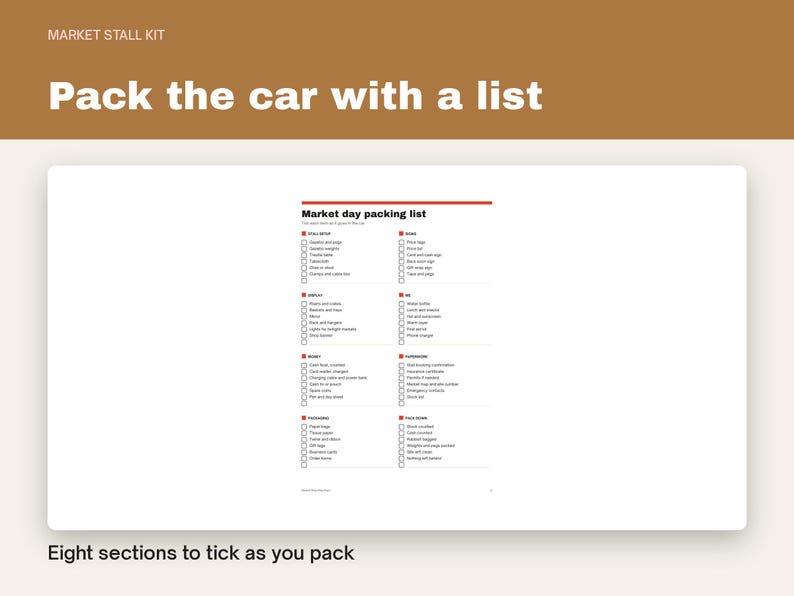Tick the Baskets and trays checkbox
The image size is (794, 596).
(304, 310)
